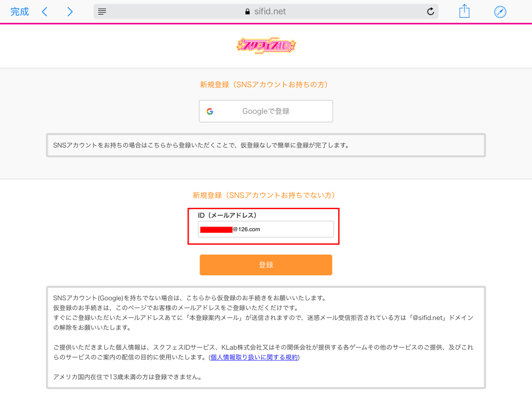This screenshot has height=399, width=532.
Task: Select the sifid.net address bar text
Action: pos(270,11)
